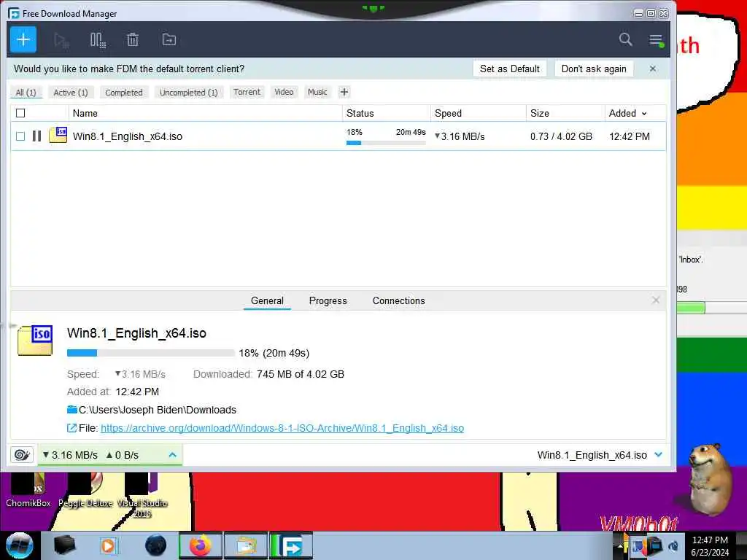This screenshot has height=560, width=747.
Task: Open the hamburger main menu
Action: (656, 40)
